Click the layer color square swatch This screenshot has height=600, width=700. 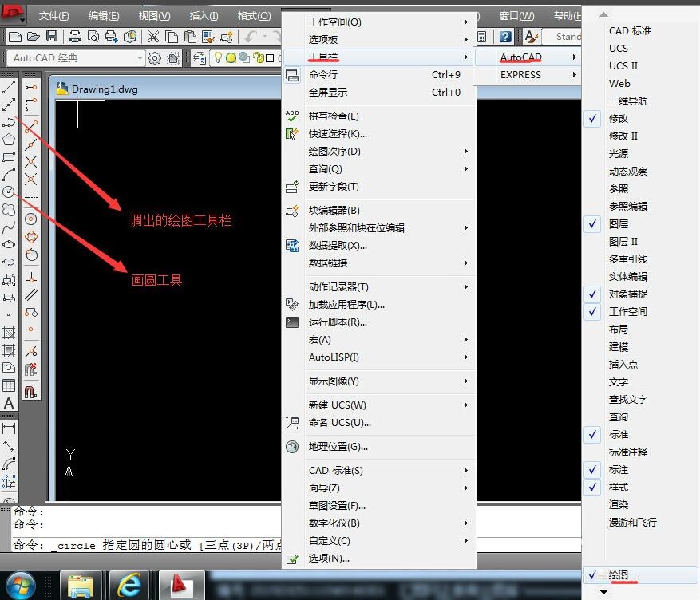(x=270, y=58)
